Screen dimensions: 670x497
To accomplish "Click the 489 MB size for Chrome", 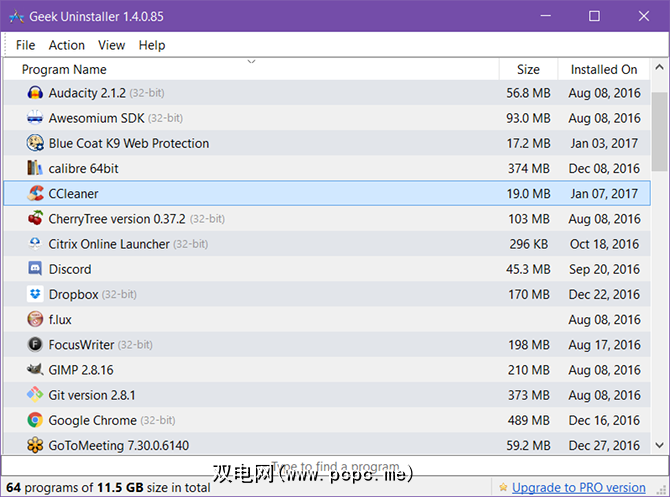I will [x=529, y=421].
